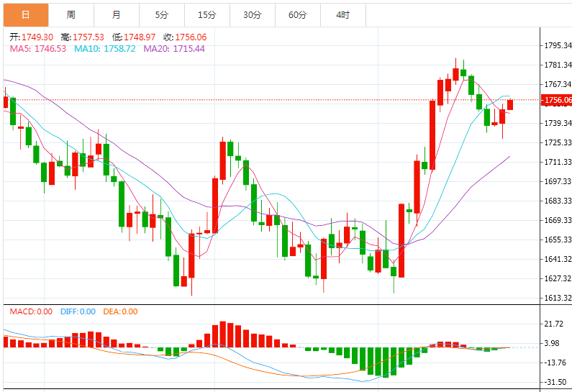Click the rightmost red candlestick
Screen dimensions: 572x392
(x=510, y=104)
